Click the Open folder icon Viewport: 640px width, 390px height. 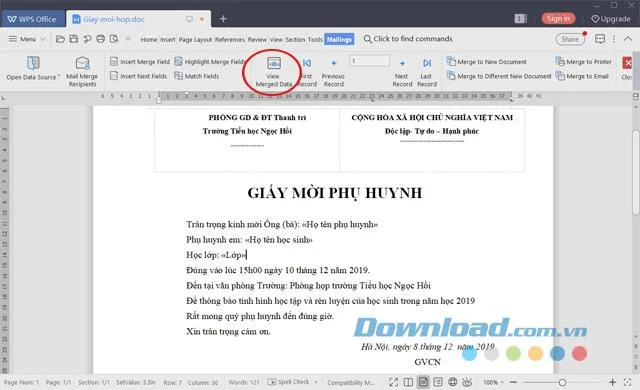tap(60, 39)
